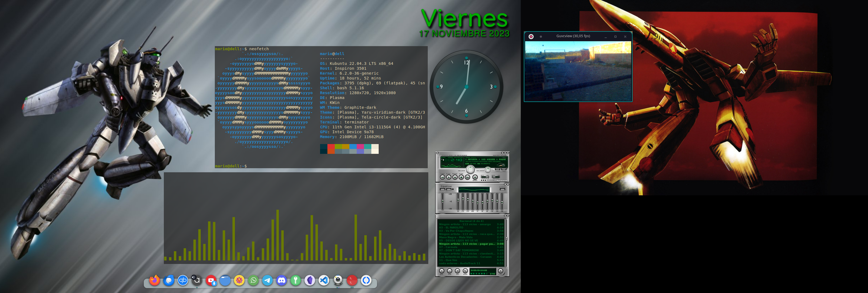This screenshot has height=293, width=868.
Task: Open the green key password manager icon
Action: (x=295, y=280)
